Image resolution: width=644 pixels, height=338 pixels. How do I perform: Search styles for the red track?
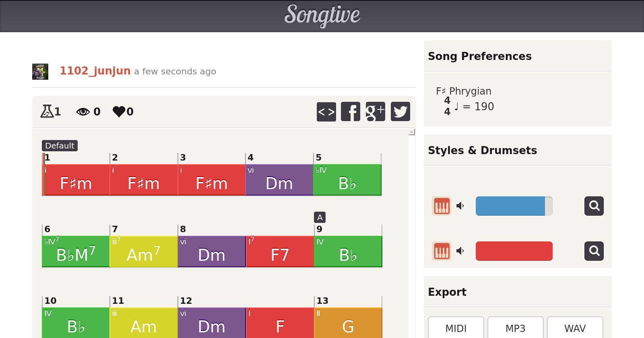pyautogui.click(x=594, y=251)
